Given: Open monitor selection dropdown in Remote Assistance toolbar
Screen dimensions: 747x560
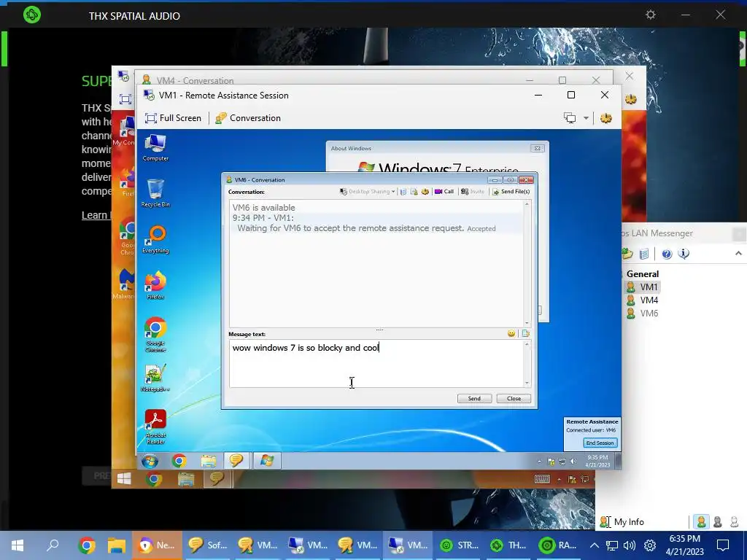Looking at the screenshot, I should click(586, 118).
